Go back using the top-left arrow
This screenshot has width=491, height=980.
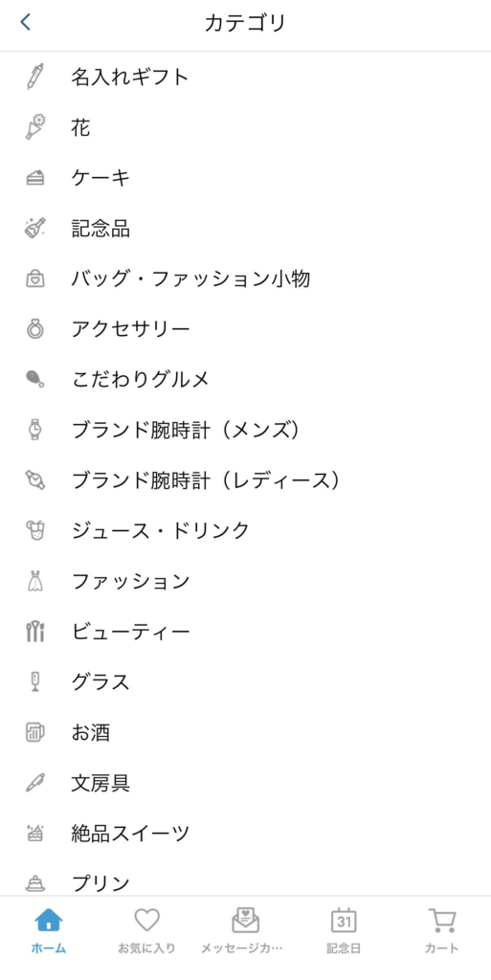25,23
